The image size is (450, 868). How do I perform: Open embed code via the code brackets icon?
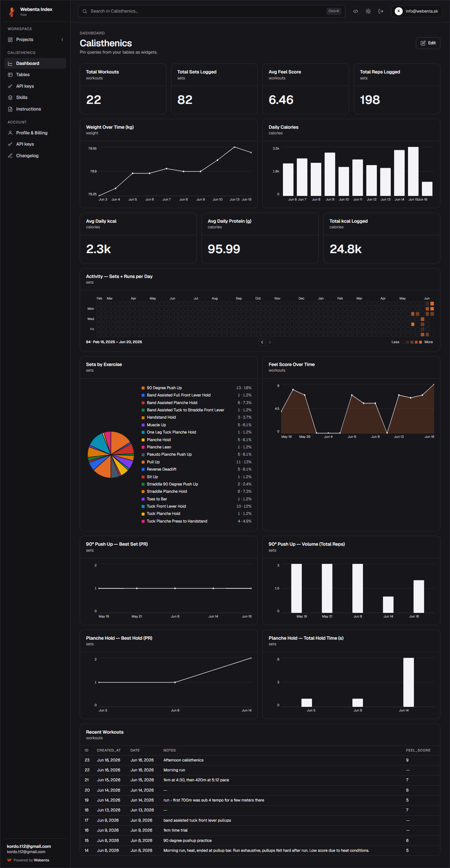click(x=355, y=11)
